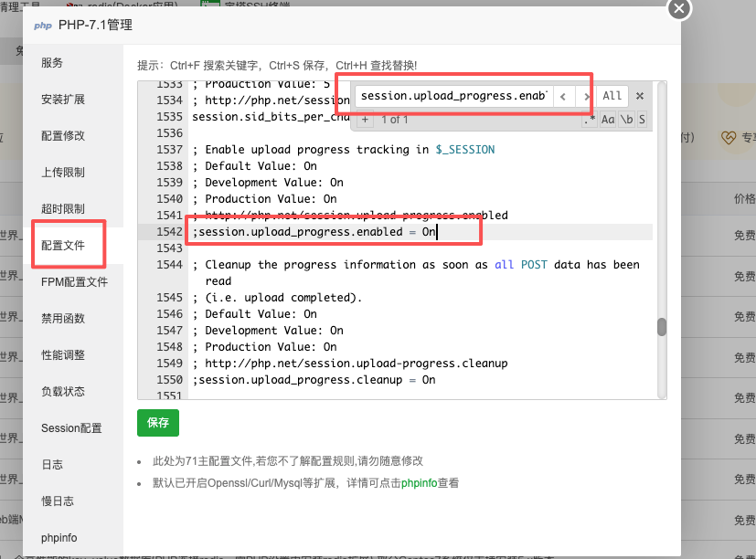Click the PHP logo icon in title
This screenshot has height=559, width=756.
pos(43,26)
